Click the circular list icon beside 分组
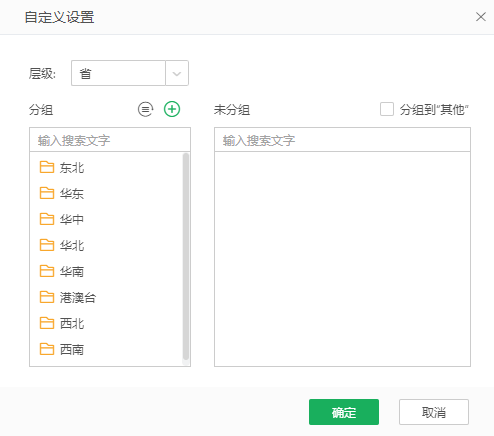 pyautogui.click(x=146, y=109)
